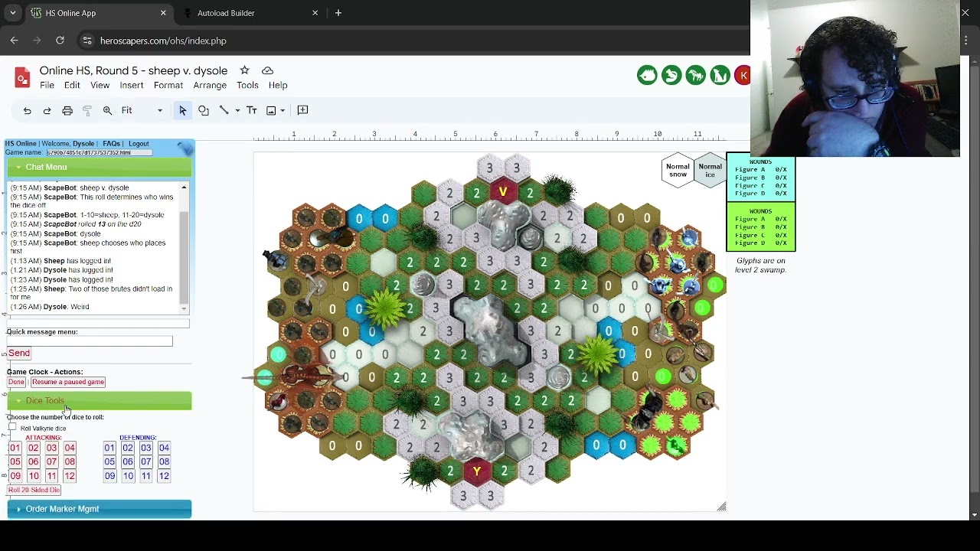Screen dimensions: 980x551
Task: Open the Shape tool
Action: click(204, 110)
